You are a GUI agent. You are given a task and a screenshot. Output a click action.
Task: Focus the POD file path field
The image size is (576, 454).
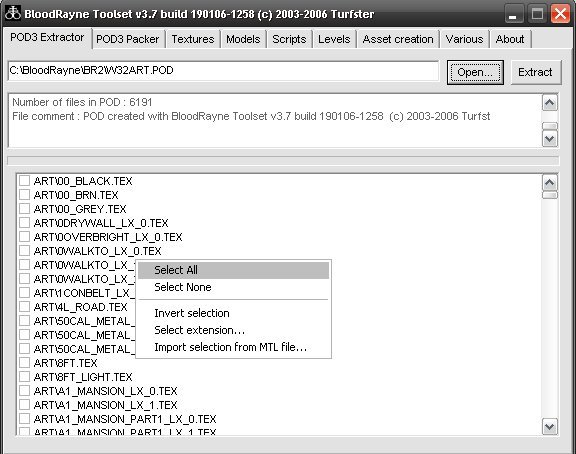[x=223, y=71]
